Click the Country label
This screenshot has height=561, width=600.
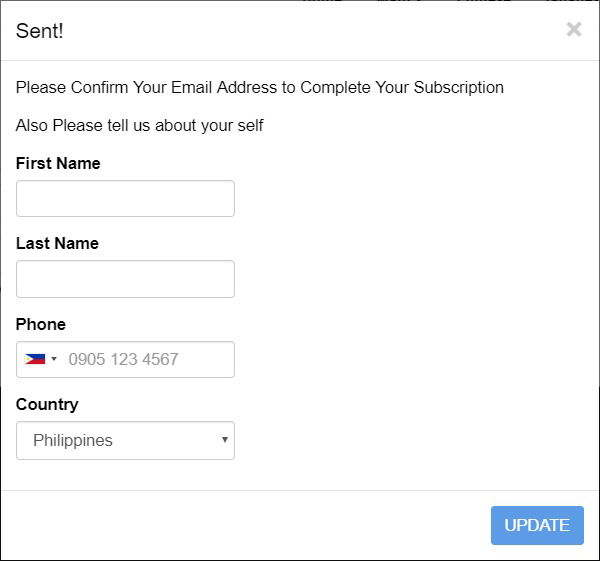[x=47, y=405]
